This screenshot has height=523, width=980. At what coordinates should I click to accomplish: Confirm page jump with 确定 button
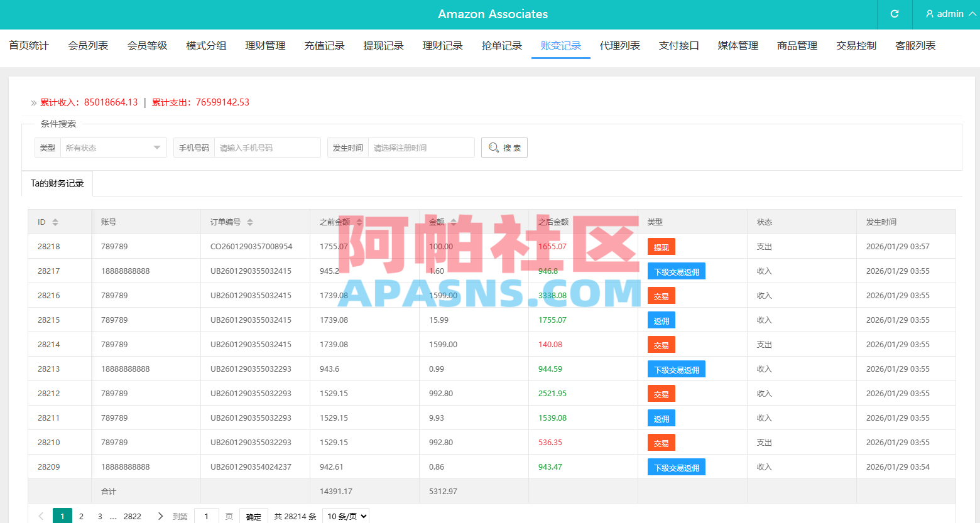pos(254,516)
